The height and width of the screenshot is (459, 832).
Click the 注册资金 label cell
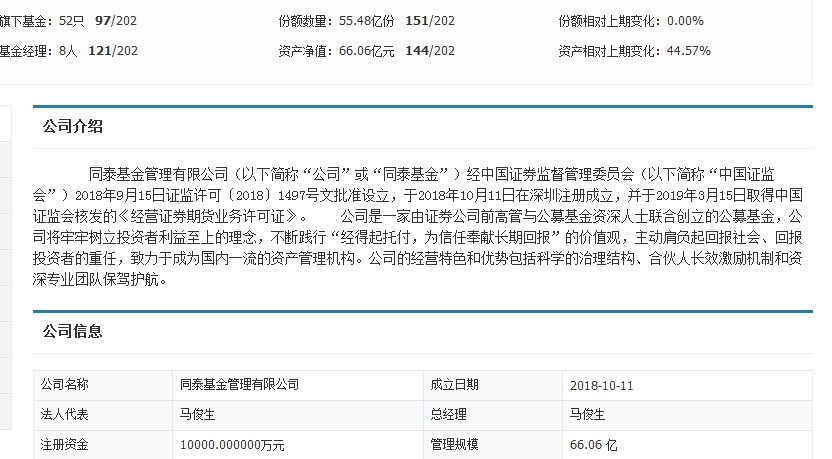pyautogui.click(x=103, y=445)
